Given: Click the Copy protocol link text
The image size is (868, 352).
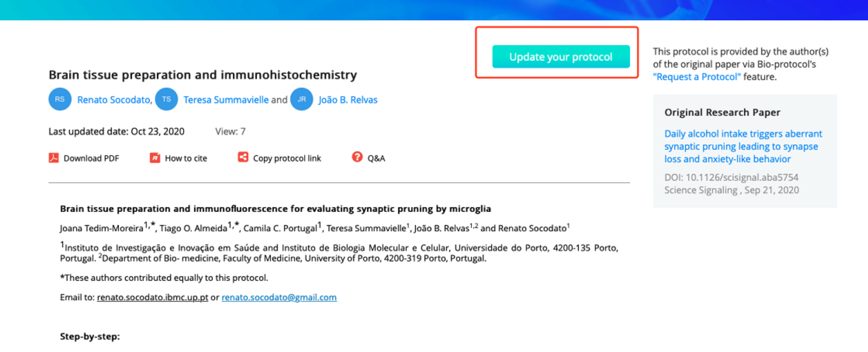Looking at the screenshot, I should 287,158.
